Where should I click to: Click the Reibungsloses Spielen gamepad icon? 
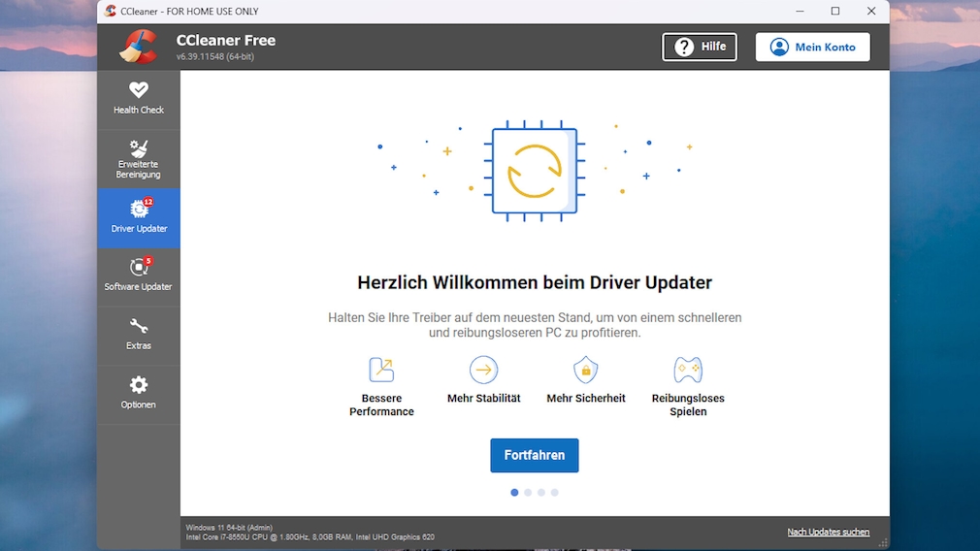coord(688,370)
